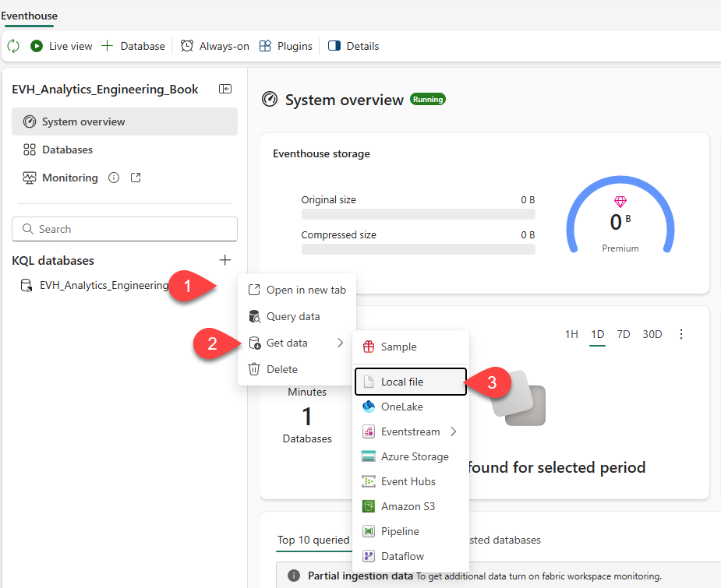Collapse the left navigation pane icon
This screenshot has height=588, width=721.
click(x=225, y=90)
